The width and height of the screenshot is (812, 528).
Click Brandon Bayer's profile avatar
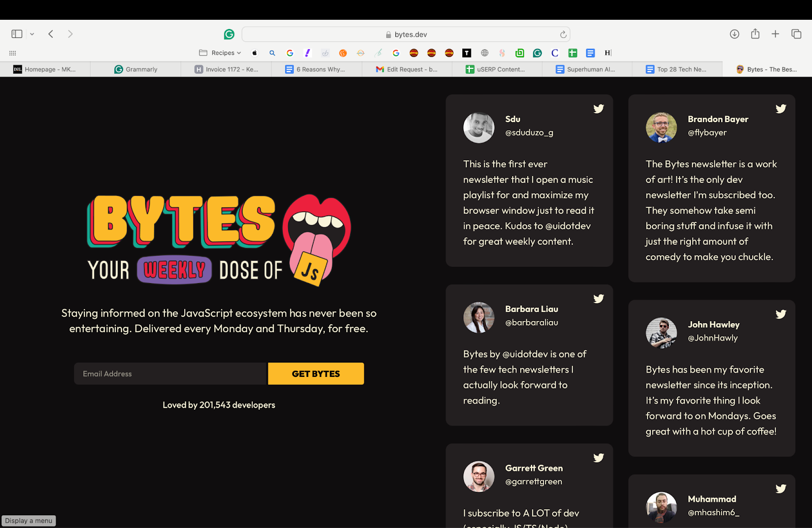click(x=661, y=128)
